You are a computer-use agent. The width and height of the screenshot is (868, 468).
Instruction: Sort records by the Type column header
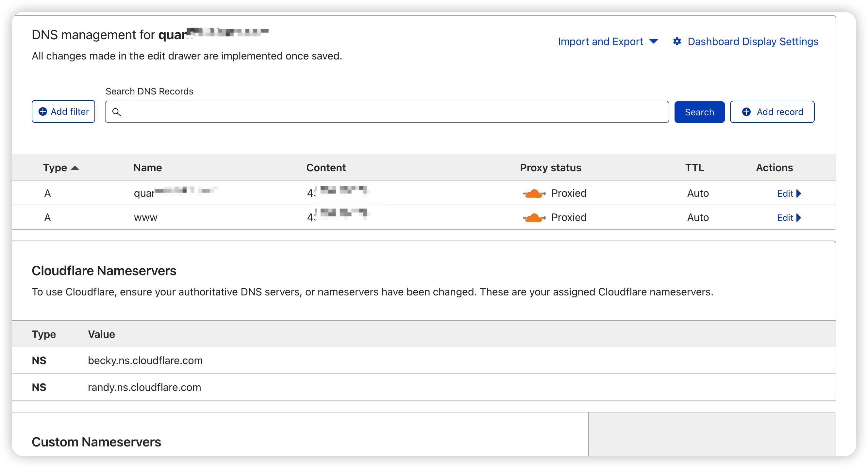pos(61,168)
